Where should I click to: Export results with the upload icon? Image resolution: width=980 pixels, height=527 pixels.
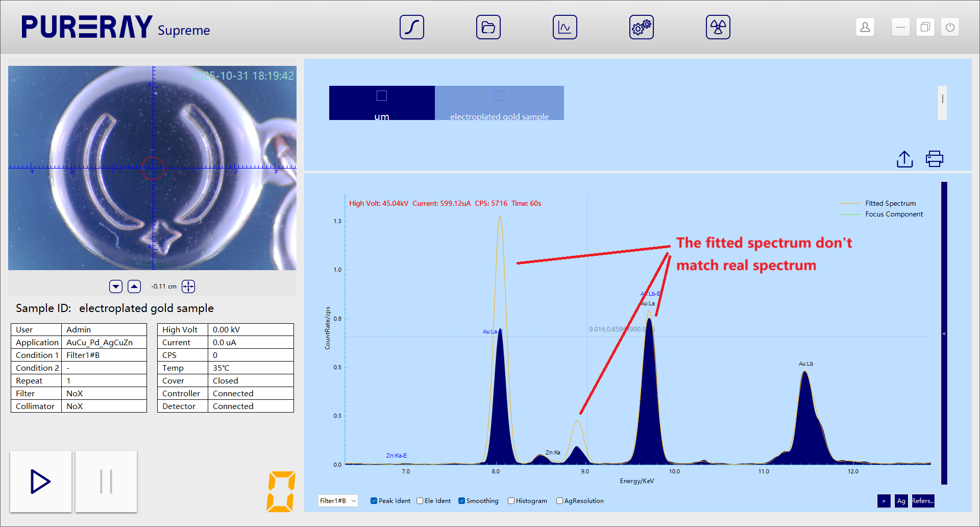[x=904, y=159]
